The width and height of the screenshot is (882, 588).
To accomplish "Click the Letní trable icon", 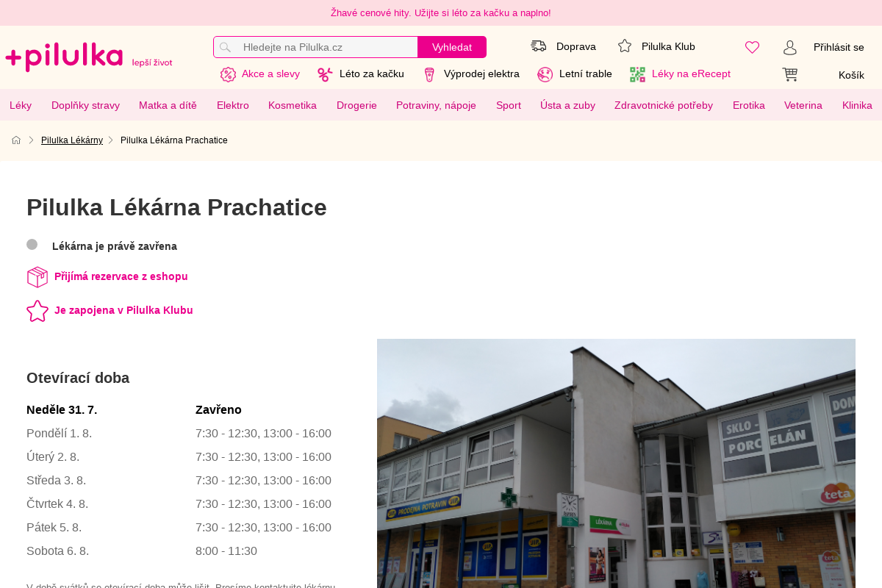I will click(x=545, y=74).
